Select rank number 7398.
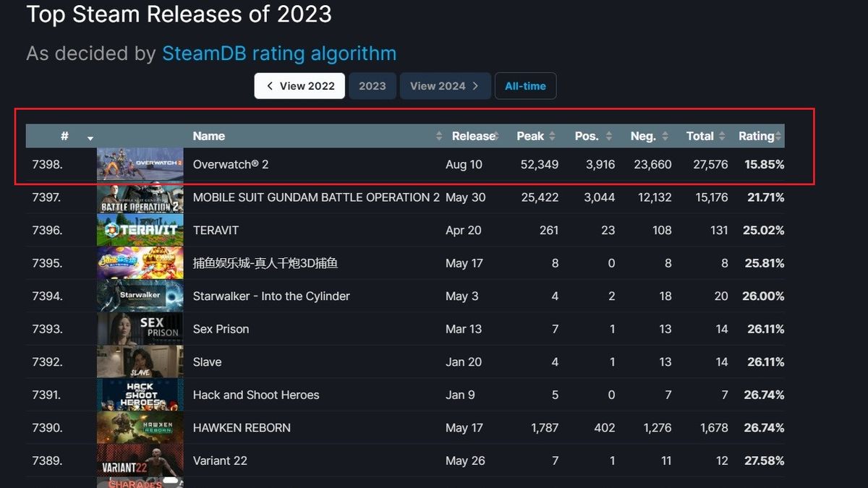This screenshot has width=868, height=488. click(48, 164)
